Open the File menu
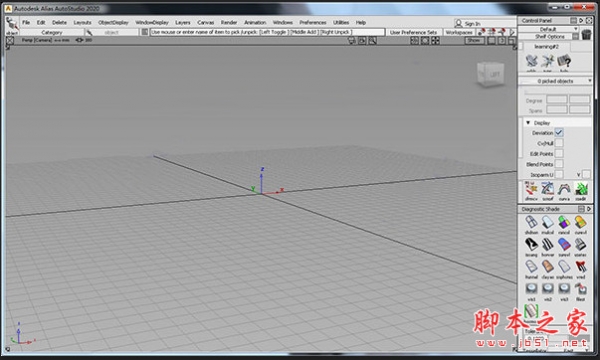 pos(26,22)
